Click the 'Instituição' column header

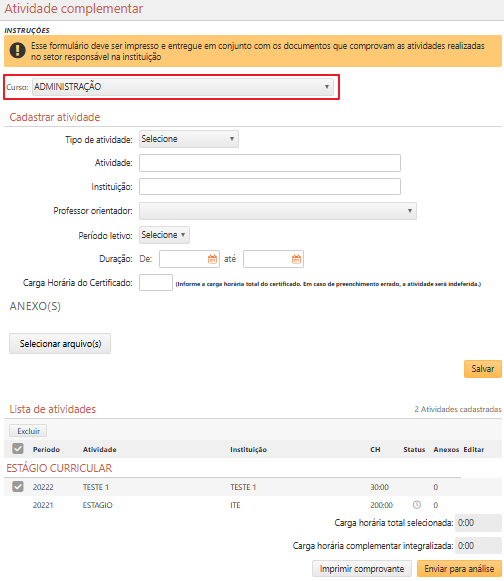coord(249,449)
